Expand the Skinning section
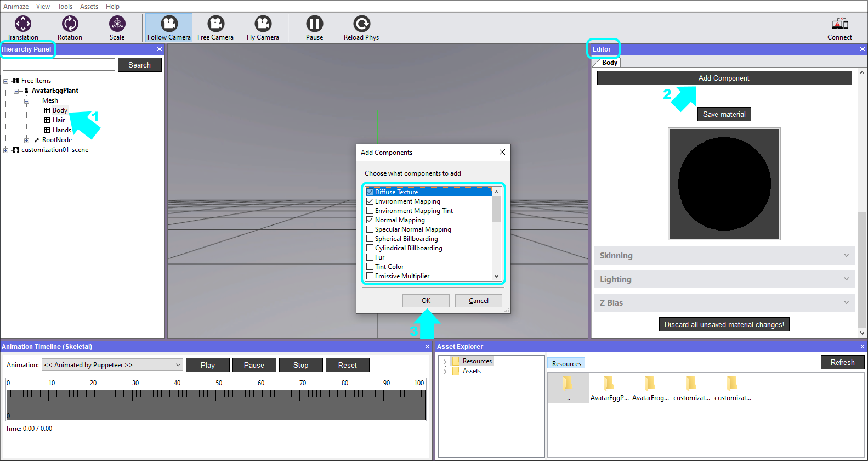 coord(724,256)
